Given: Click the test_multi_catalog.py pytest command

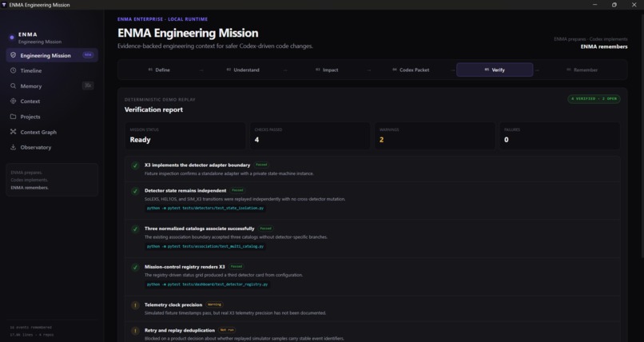Looking at the screenshot, I should pos(205,246).
